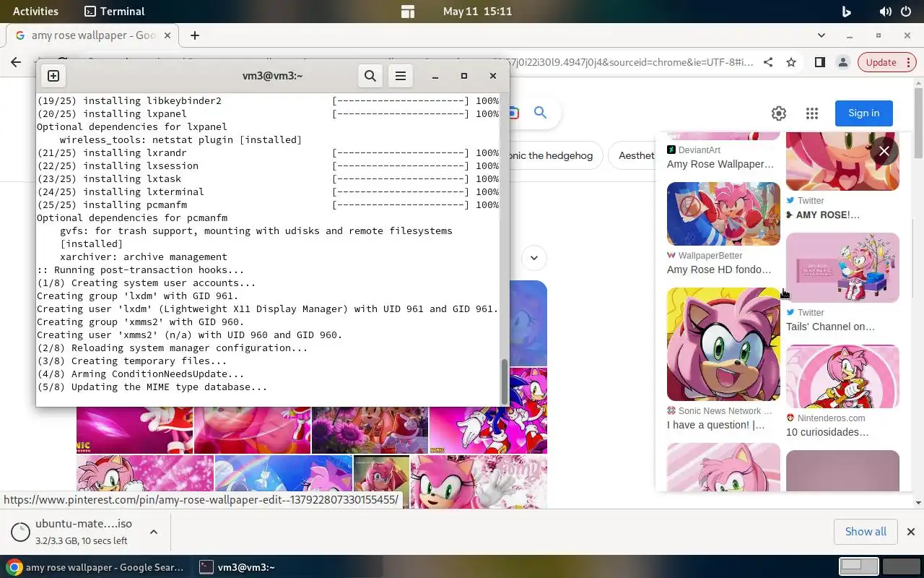Select the 'Creating group lxdm' terminal line

[137, 296]
